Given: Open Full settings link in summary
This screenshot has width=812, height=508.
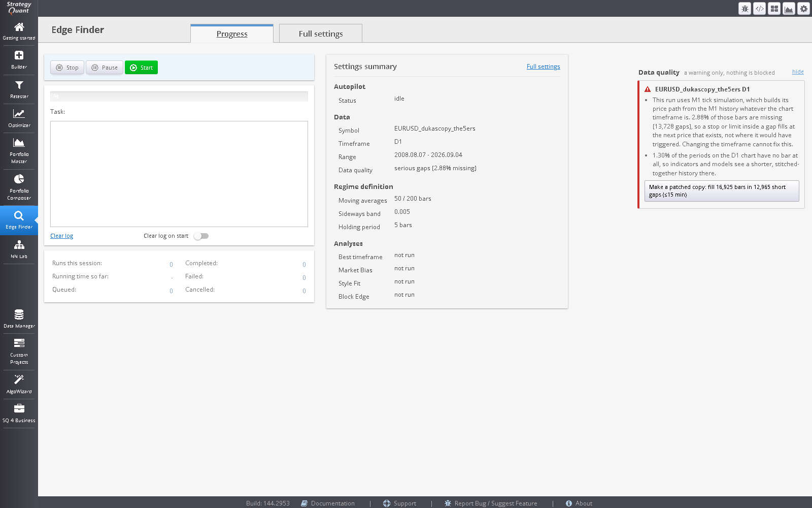Looking at the screenshot, I should point(543,67).
